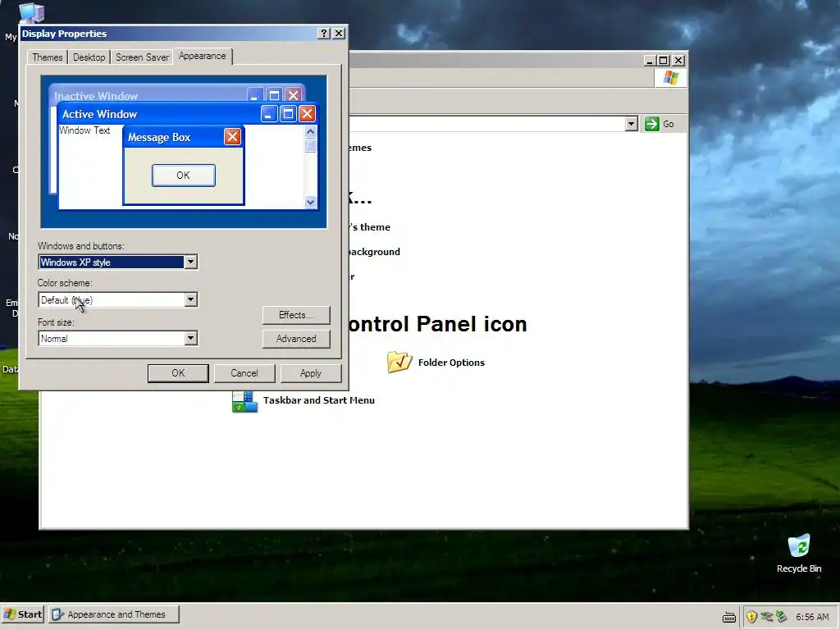
Task: Click the network connection tray icon
Action: click(x=767, y=617)
